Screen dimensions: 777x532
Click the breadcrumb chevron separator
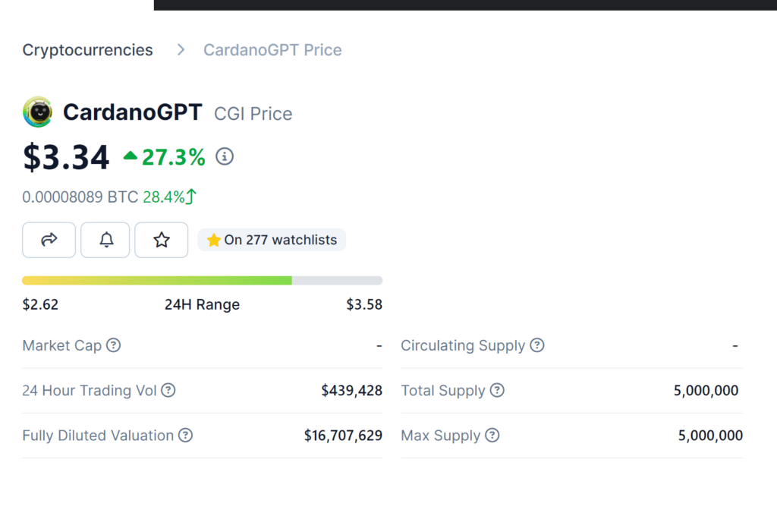click(x=181, y=50)
